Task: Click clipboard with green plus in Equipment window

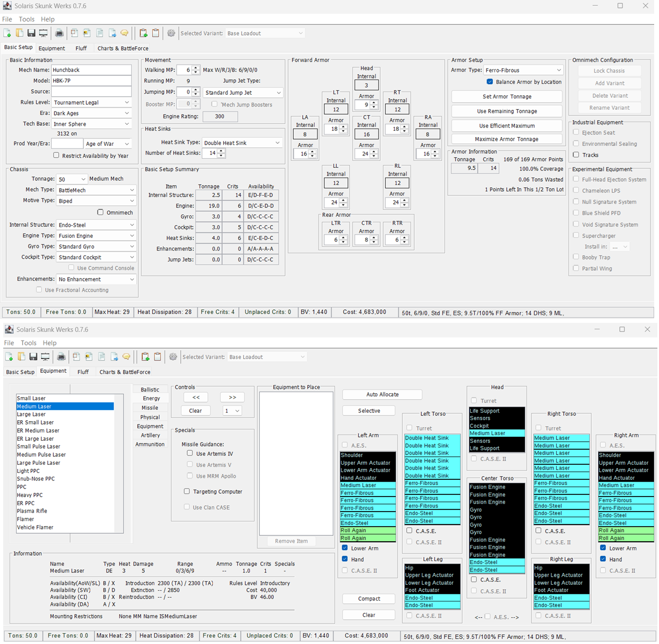Action: [145, 357]
